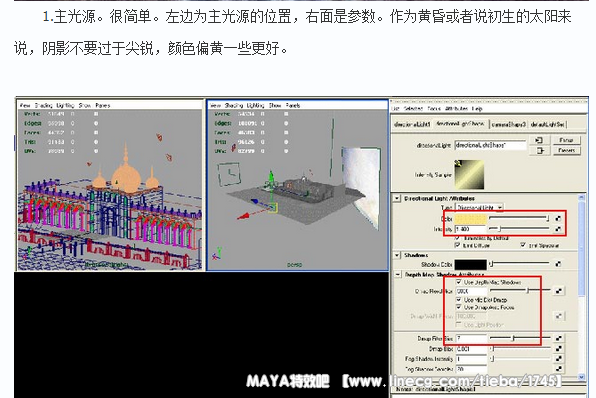Click the Intensity value field
Screen dimensions: 596x398
pos(471,229)
